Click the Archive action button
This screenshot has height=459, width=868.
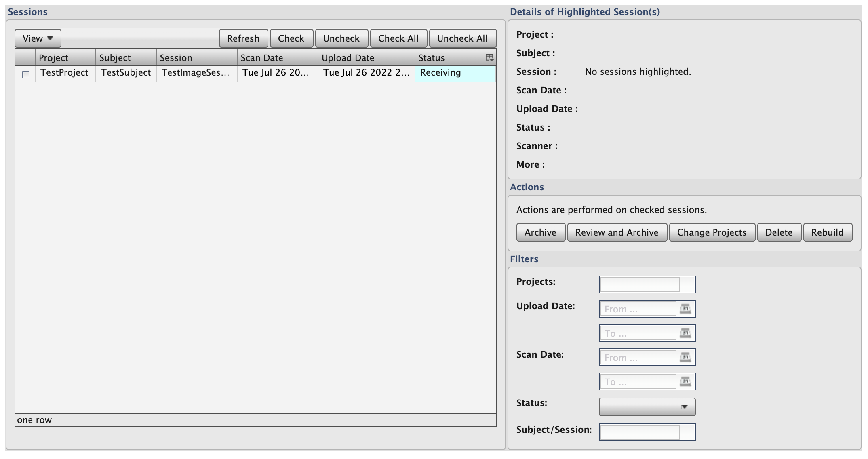540,232
